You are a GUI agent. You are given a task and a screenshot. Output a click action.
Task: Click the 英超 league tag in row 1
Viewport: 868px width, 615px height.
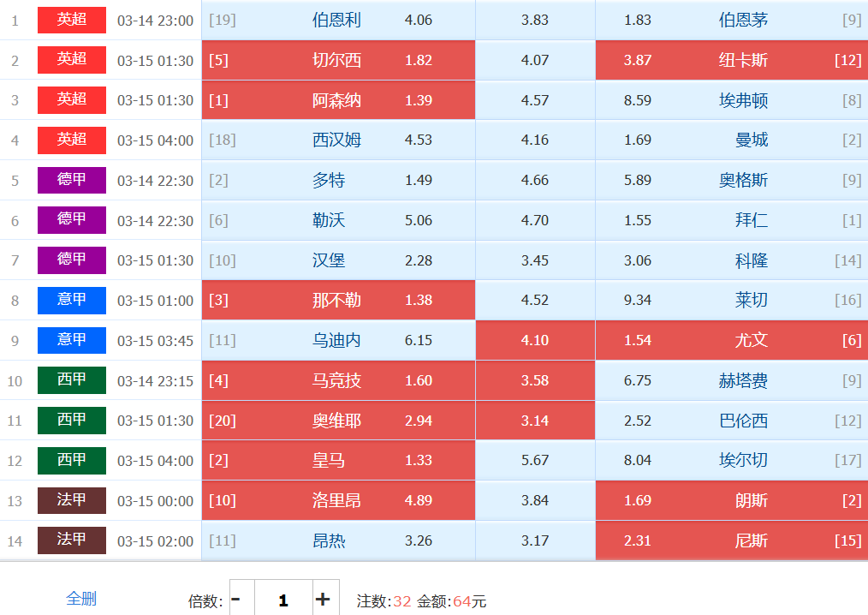tap(72, 20)
